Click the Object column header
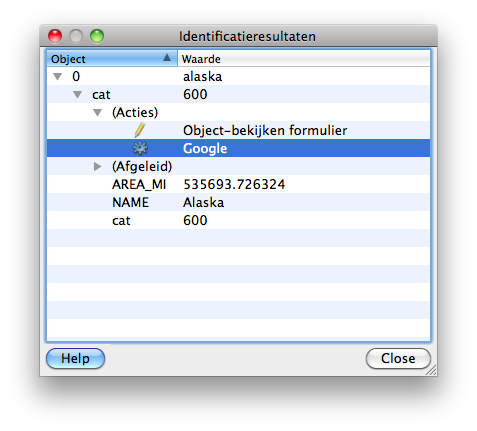 (x=112, y=59)
